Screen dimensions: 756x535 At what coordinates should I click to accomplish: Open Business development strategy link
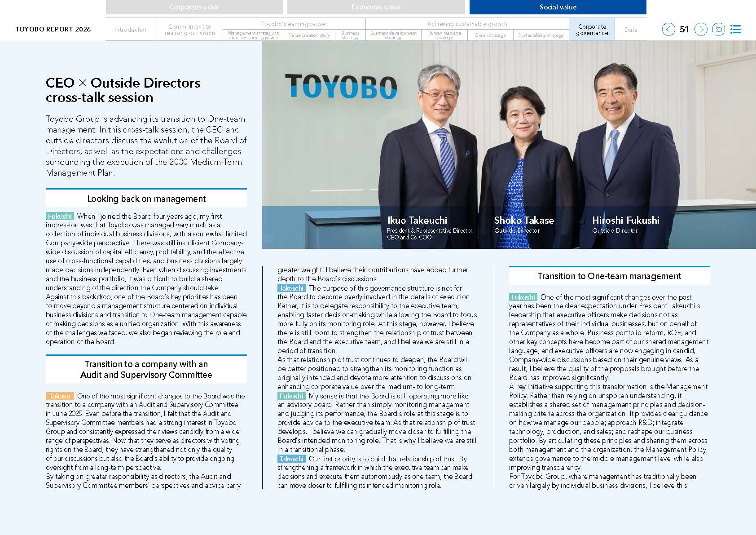393,35
